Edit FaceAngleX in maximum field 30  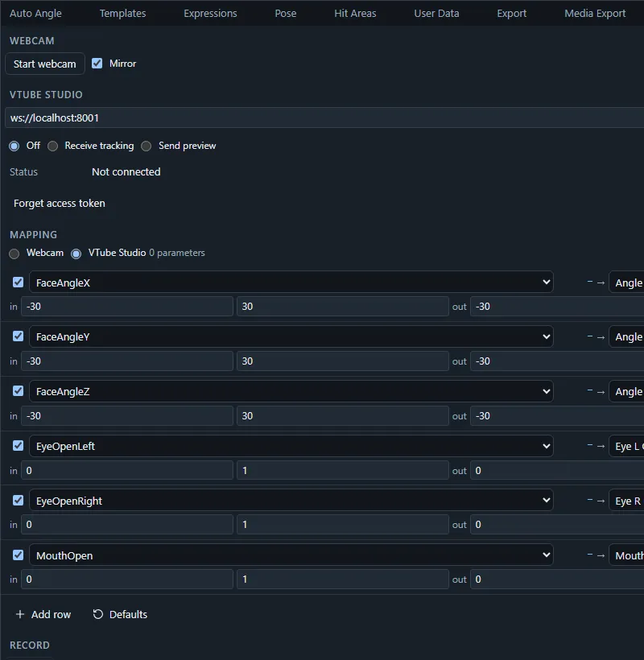coord(343,307)
